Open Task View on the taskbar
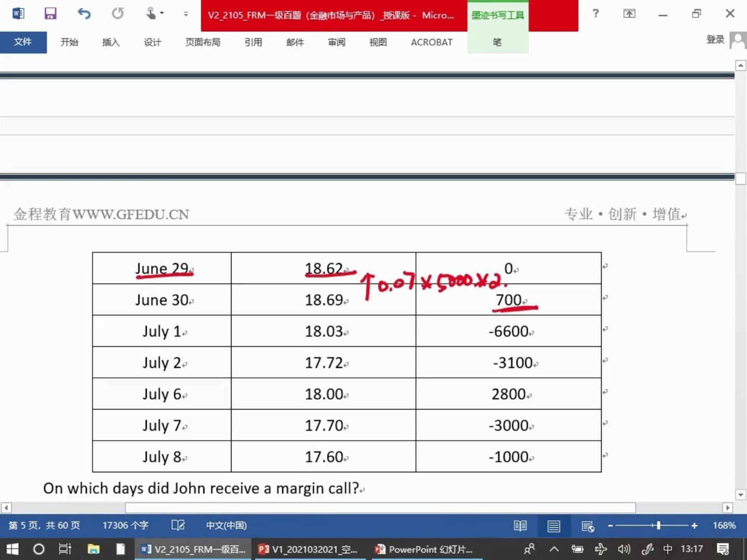Screen dimensions: 747x560 click(x=65, y=549)
